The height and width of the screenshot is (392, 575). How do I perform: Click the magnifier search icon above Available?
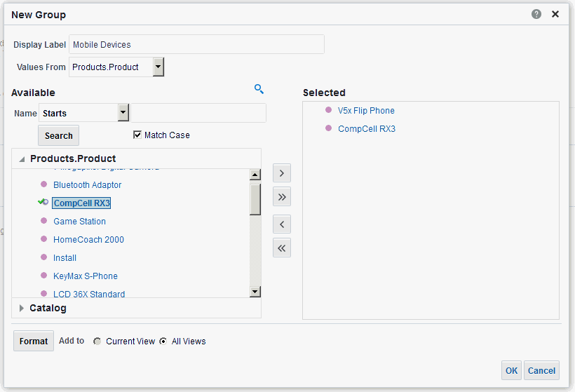tap(259, 89)
